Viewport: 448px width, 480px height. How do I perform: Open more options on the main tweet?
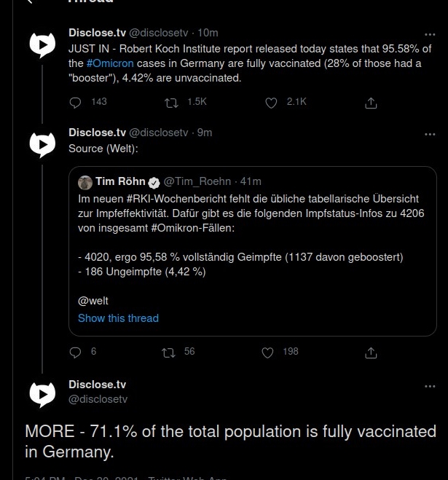(x=430, y=386)
